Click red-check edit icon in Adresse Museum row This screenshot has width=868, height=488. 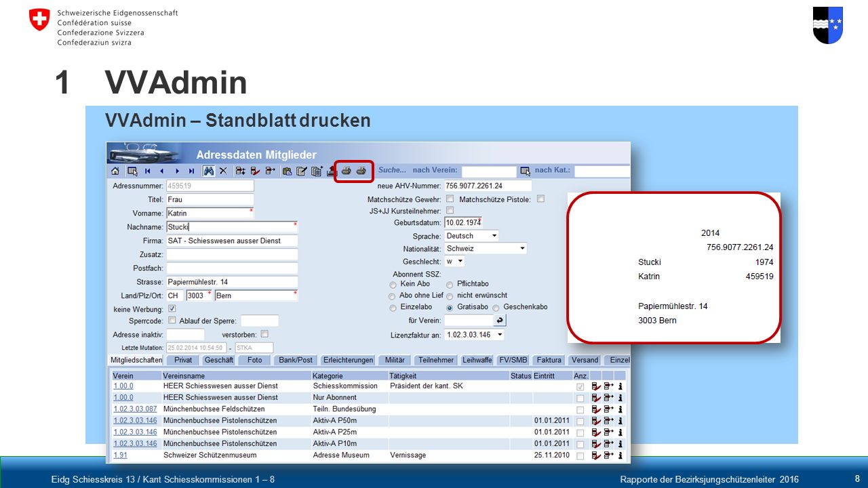click(x=596, y=455)
